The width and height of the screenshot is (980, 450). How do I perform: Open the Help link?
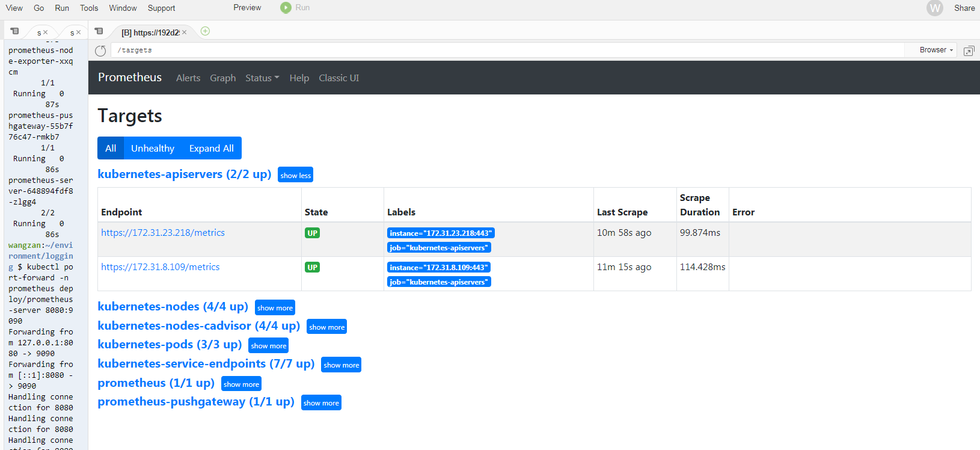(x=299, y=78)
